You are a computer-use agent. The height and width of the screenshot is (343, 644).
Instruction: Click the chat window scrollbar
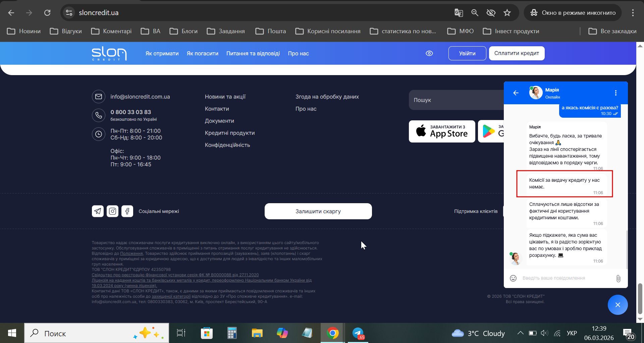click(x=627, y=249)
